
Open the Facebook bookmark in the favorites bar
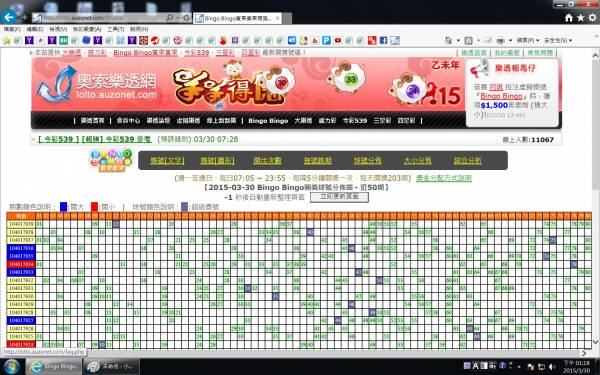(x=383, y=40)
